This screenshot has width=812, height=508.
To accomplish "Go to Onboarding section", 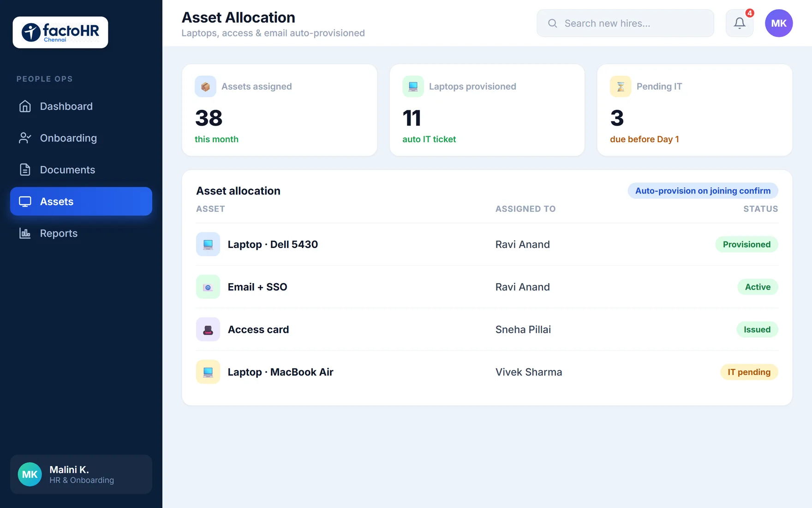I will tap(81, 138).
